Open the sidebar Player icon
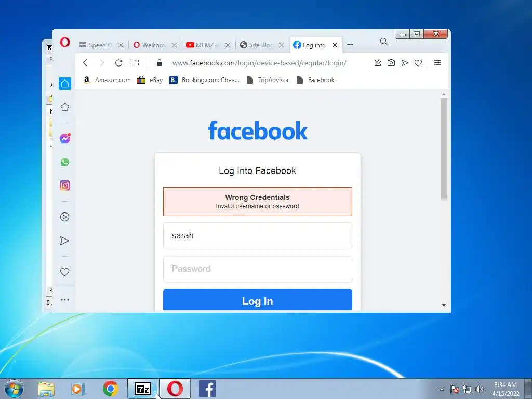532x399 pixels. click(64, 217)
